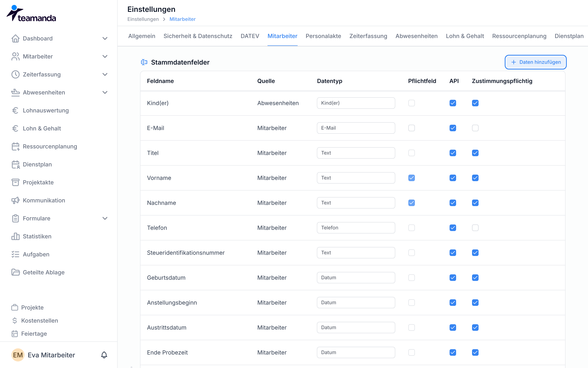Click the Zeiterfassung clock icon

pos(16,74)
